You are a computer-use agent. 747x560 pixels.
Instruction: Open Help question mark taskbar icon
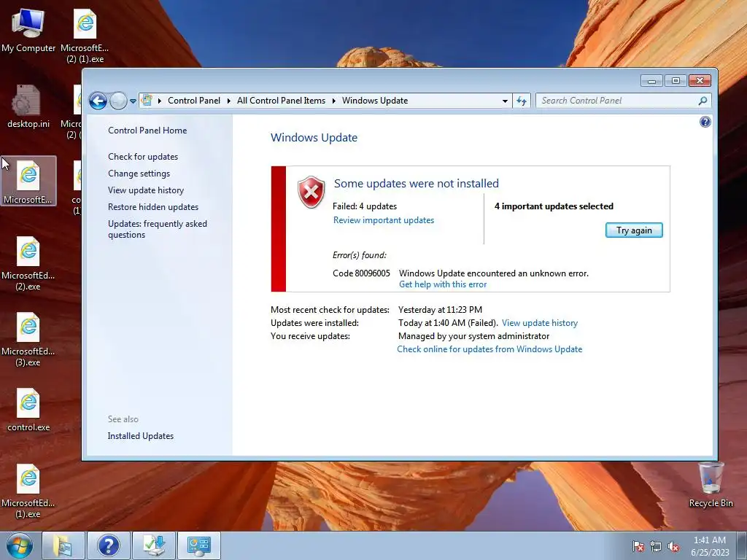point(108,545)
